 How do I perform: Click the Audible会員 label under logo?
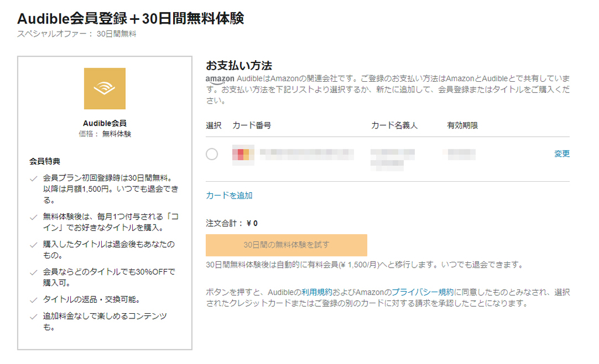click(x=105, y=123)
